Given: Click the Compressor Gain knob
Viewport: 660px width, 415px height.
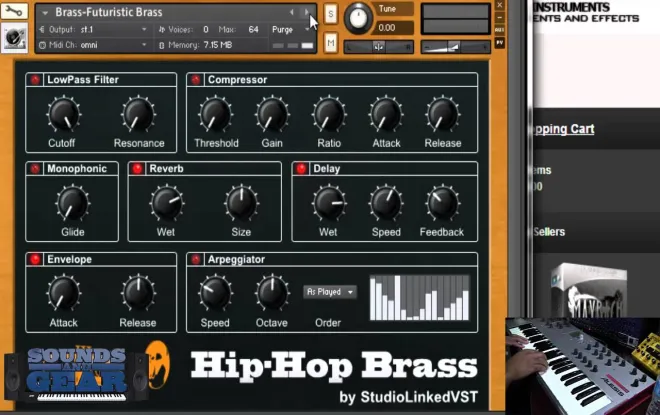Looking at the screenshot, I should click(272, 114).
